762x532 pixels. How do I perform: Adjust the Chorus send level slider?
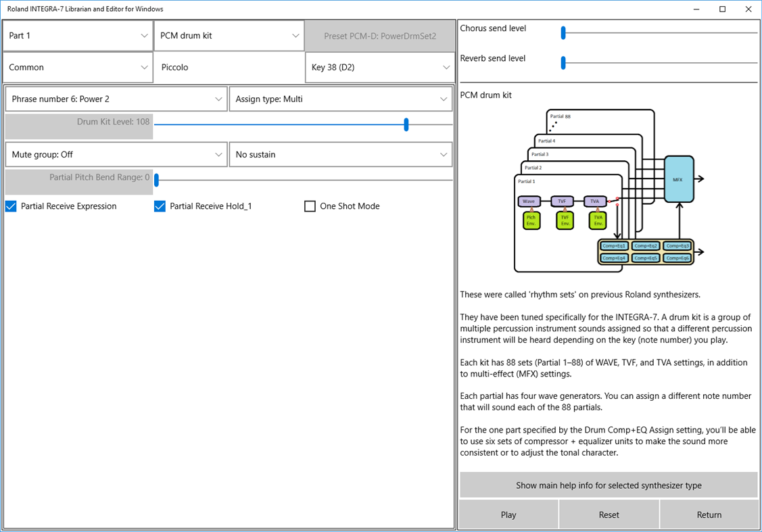562,32
